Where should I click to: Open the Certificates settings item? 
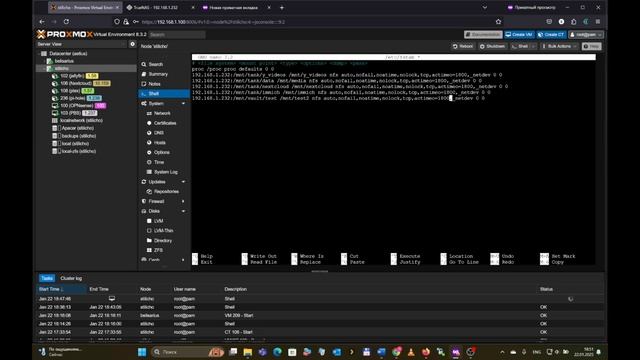pyautogui.click(x=164, y=123)
